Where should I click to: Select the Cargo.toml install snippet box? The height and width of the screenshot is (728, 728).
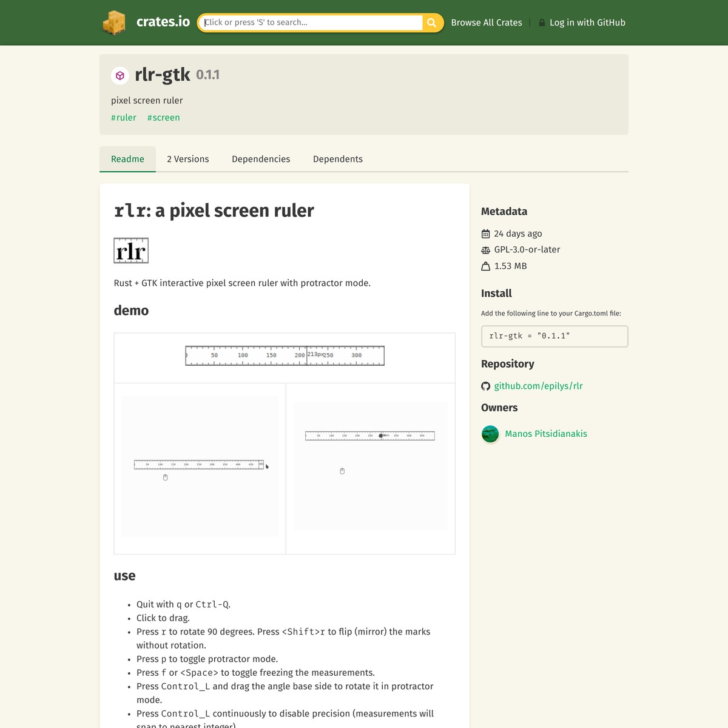pyautogui.click(x=554, y=336)
